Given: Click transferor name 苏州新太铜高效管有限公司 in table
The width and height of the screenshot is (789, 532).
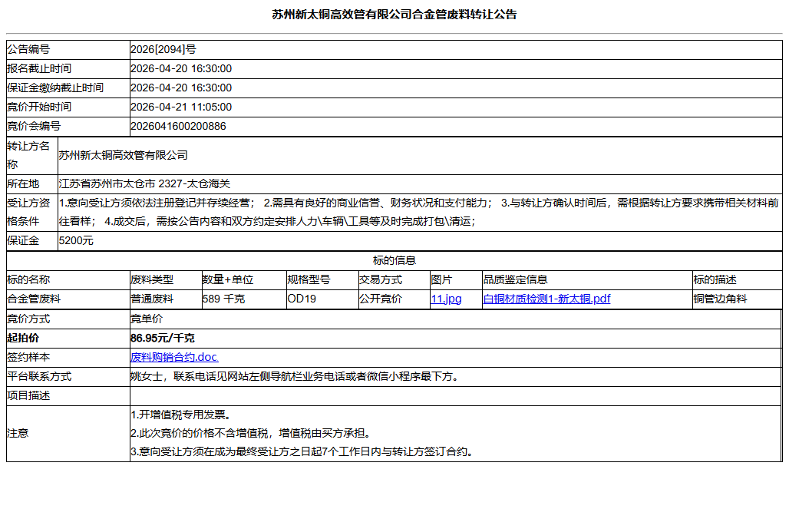Looking at the screenshot, I should (x=124, y=156).
